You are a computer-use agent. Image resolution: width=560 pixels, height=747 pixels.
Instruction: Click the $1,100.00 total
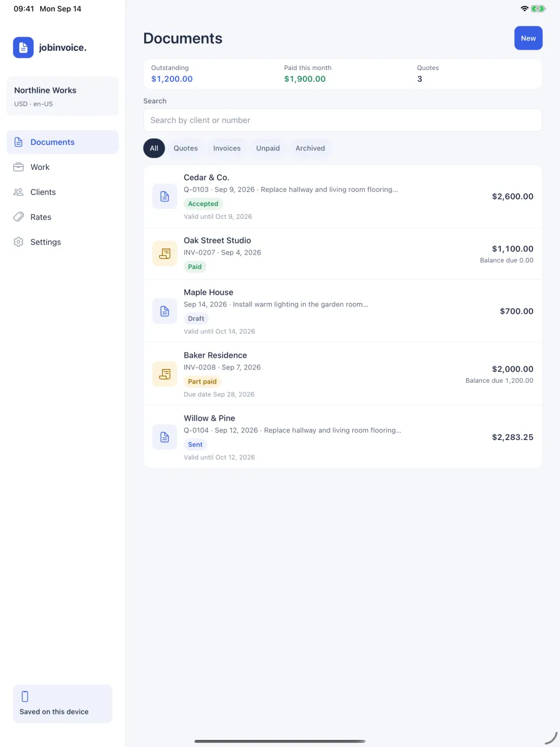[x=513, y=249]
